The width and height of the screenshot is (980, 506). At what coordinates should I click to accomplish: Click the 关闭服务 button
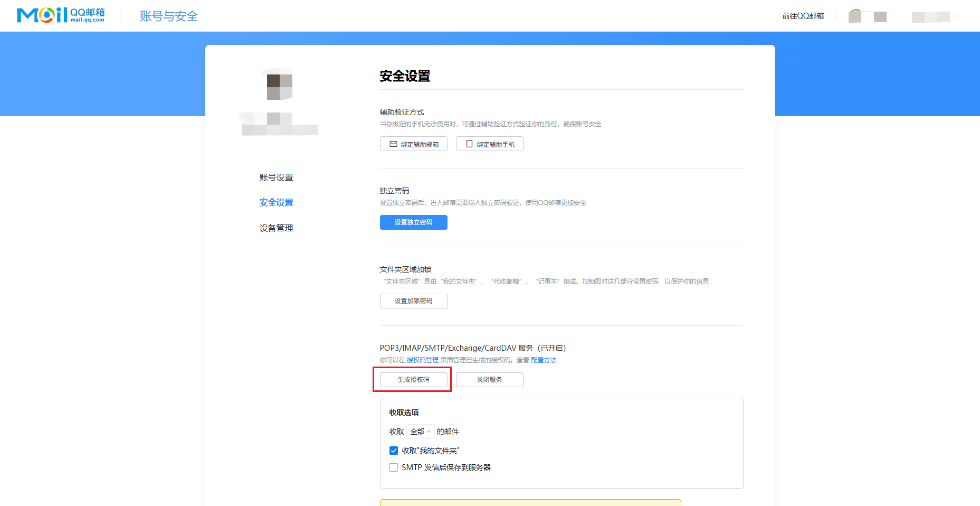click(490, 380)
